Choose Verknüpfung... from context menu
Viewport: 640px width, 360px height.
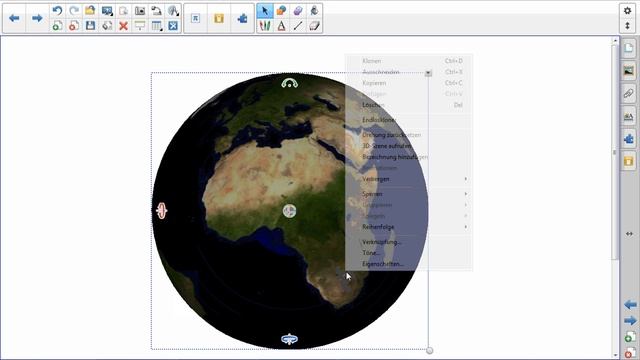409,242
